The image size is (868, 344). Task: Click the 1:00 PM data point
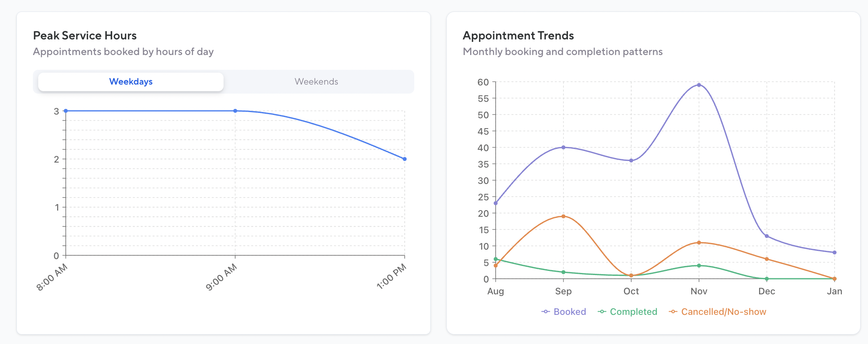pyautogui.click(x=405, y=159)
